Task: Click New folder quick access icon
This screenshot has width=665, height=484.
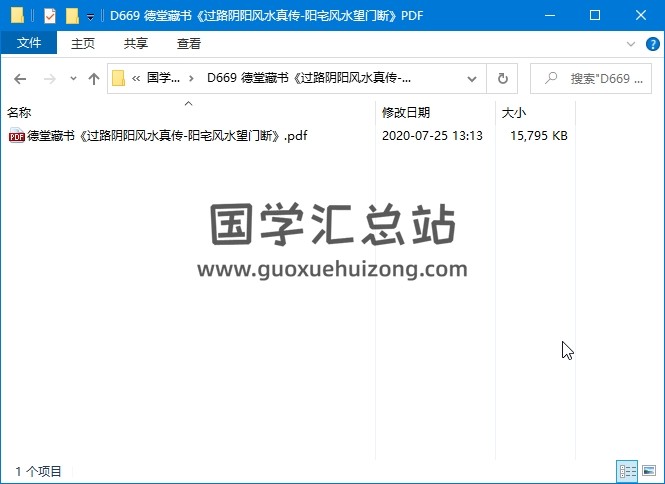Action: [x=73, y=16]
